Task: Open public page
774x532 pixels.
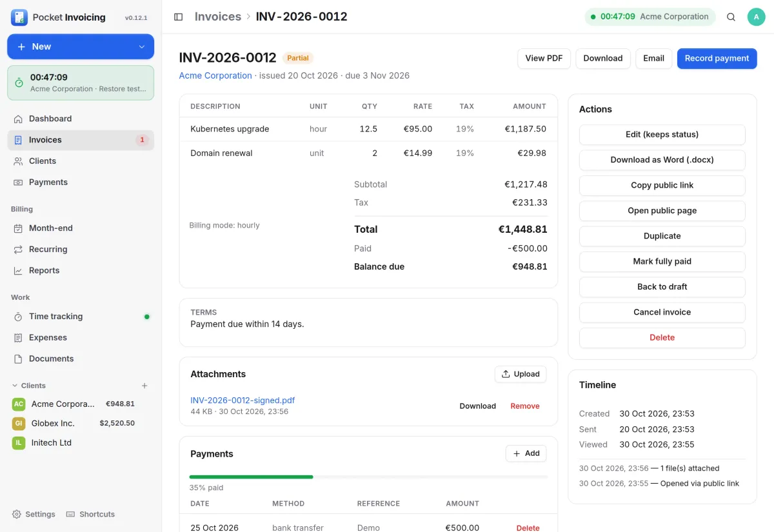Action: pyautogui.click(x=662, y=211)
